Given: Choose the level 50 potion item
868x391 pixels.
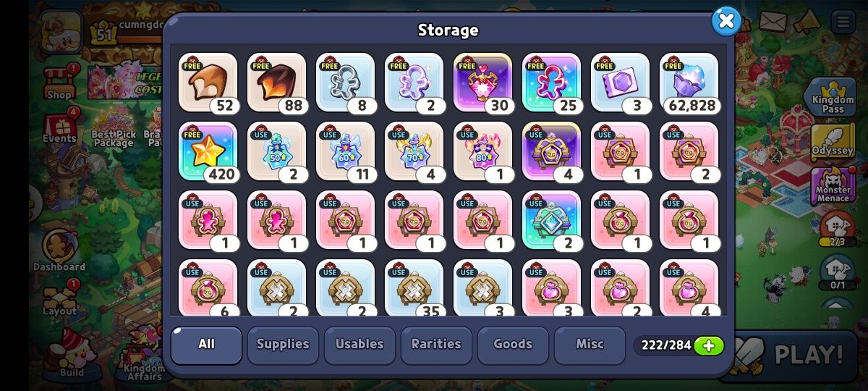Looking at the screenshot, I should click(276, 151).
